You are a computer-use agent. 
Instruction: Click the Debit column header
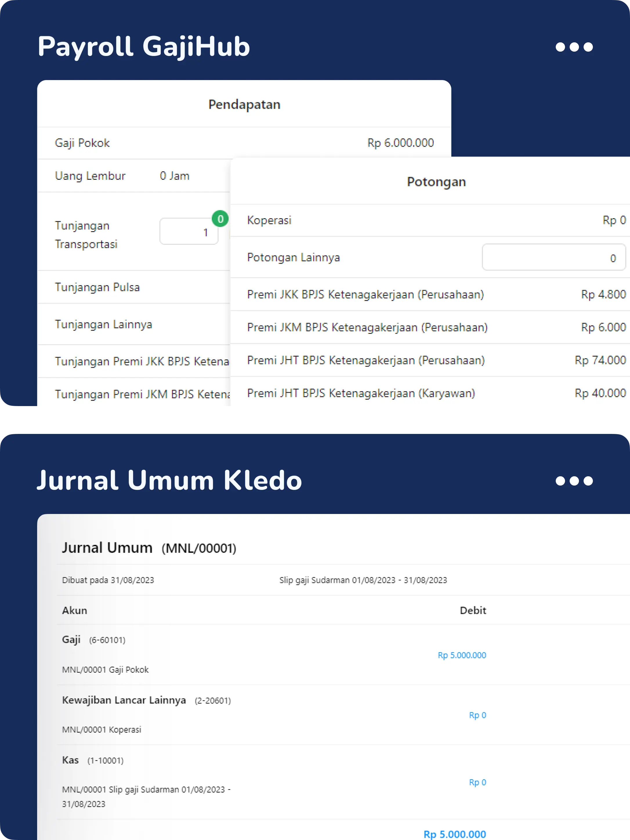click(x=473, y=610)
